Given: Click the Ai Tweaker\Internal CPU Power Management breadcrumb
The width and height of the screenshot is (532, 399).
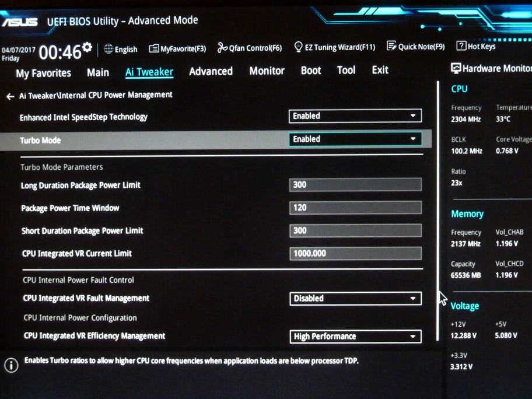Looking at the screenshot, I should coord(96,95).
